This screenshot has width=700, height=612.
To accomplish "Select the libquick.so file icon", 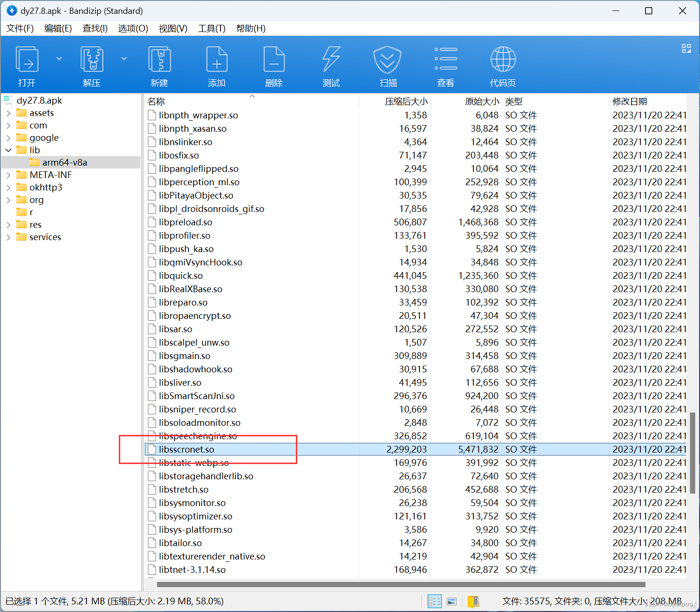I will coord(152,275).
